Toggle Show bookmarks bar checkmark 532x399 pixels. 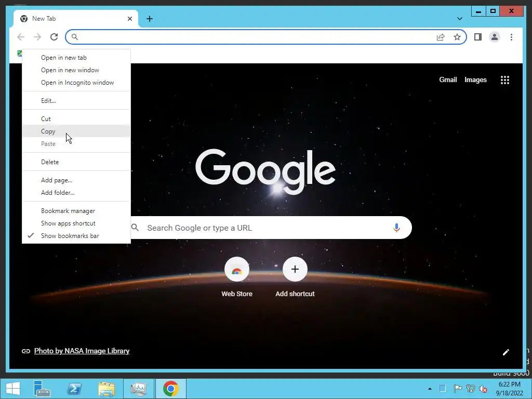(76, 236)
